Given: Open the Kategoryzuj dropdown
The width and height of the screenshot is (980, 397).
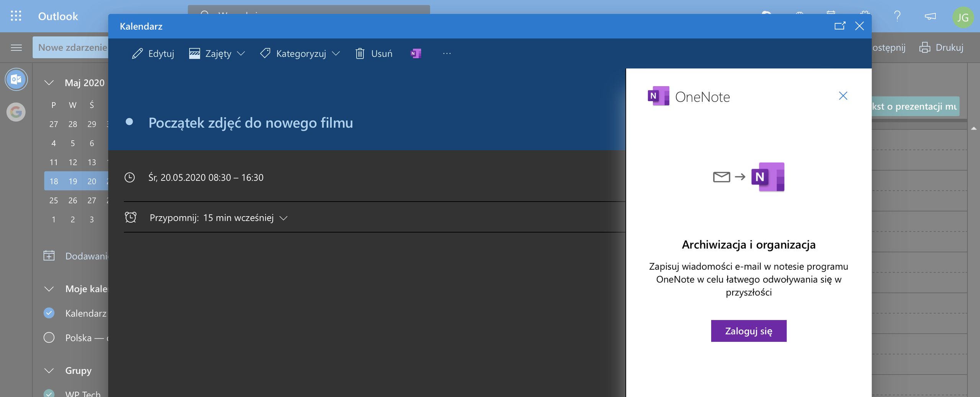Looking at the screenshot, I should coord(300,54).
